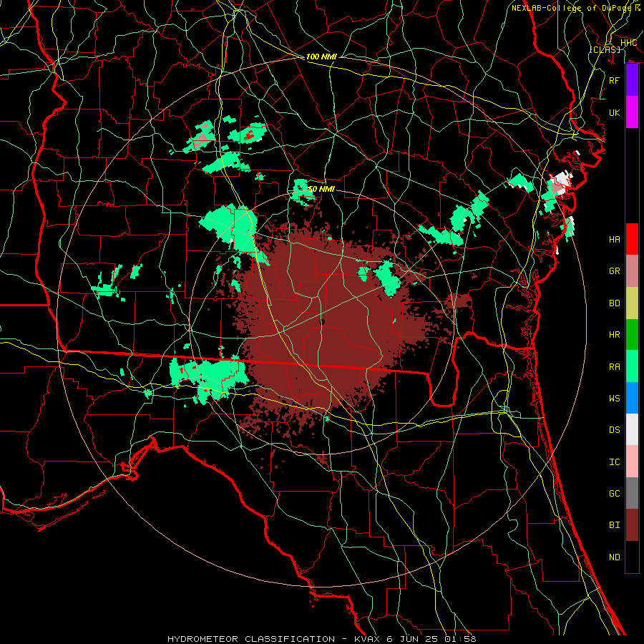Click the 6 JUN 25 date text
Viewport: 644px width, 644px height.
point(411,639)
